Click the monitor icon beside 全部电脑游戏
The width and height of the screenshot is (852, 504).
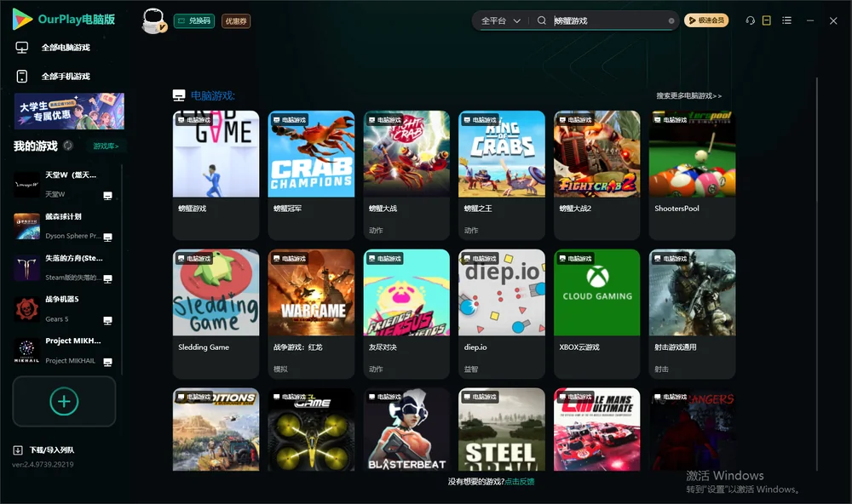pos(22,48)
